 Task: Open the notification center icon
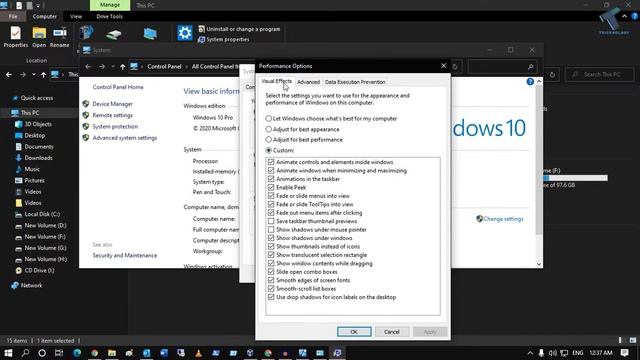coord(624,353)
